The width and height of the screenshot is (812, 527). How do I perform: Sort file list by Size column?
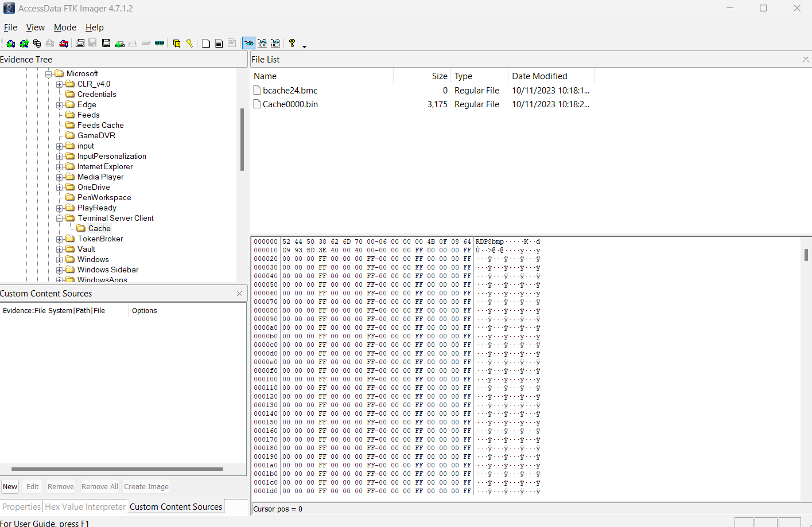tap(422, 76)
